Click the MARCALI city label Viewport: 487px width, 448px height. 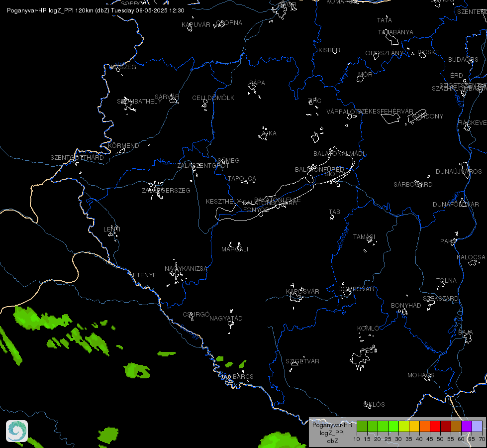coord(235,249)
